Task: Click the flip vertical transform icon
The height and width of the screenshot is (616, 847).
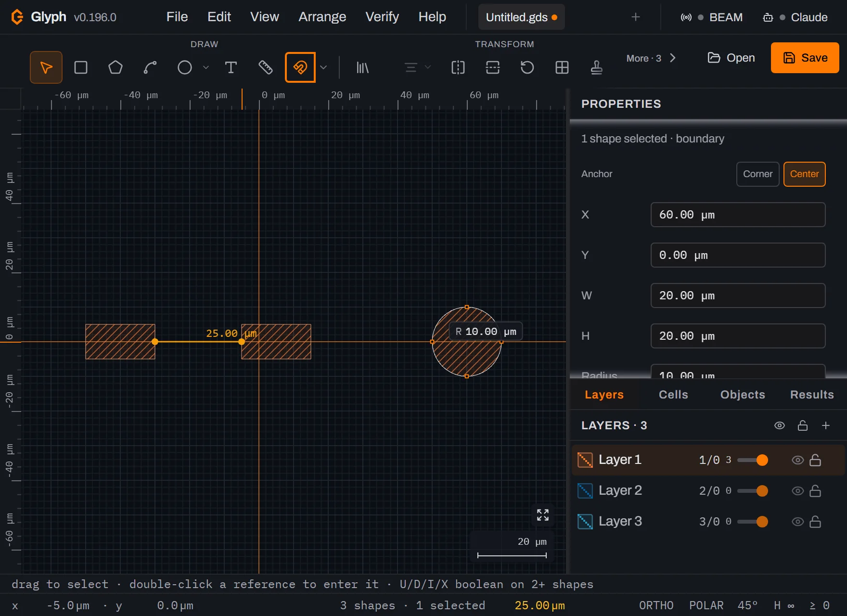Action: pyautogui.click(x=493, y=67)
